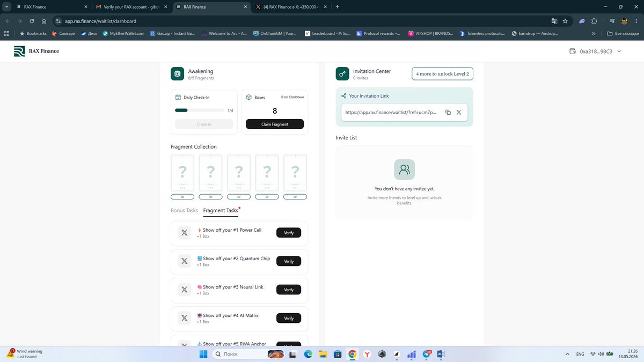
Task: Open the Google apps grid in bookmarks bar
Action: click(6, 33)
